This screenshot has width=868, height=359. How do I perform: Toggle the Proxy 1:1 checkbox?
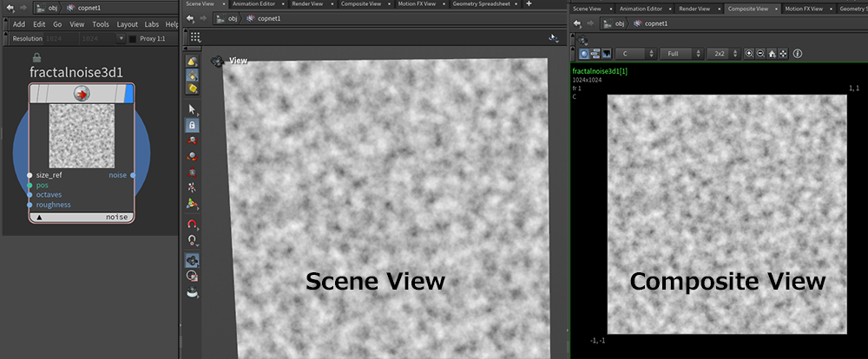(133, 39)
